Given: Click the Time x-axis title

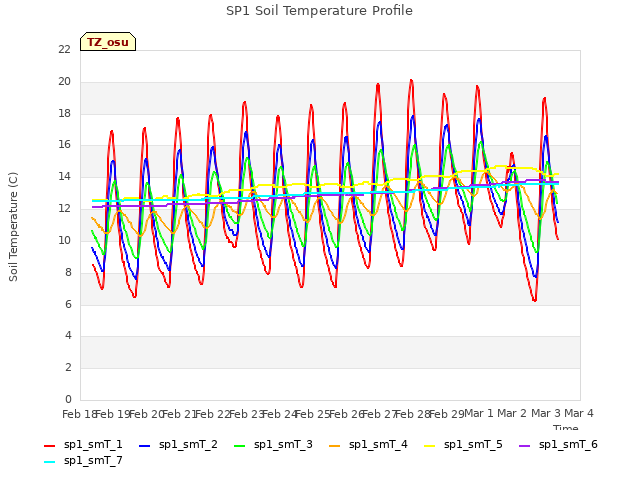Looking at the screenshot, I should (565, 427).
